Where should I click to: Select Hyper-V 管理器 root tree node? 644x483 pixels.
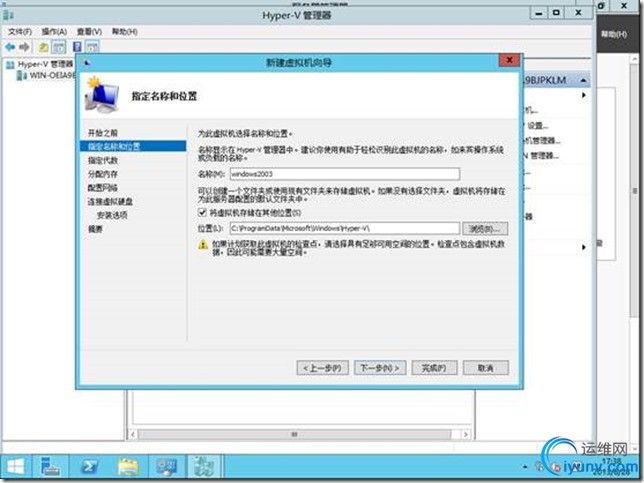[x=40, y=64]
